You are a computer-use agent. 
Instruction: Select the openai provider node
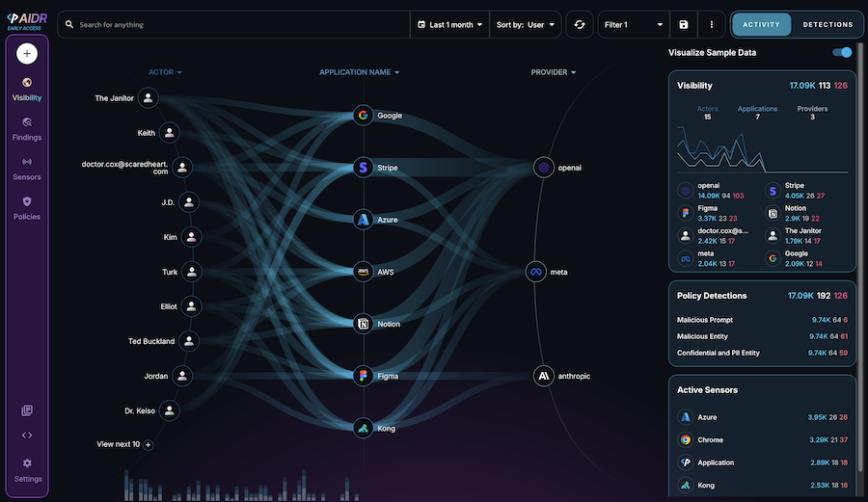tap(544, 168)
